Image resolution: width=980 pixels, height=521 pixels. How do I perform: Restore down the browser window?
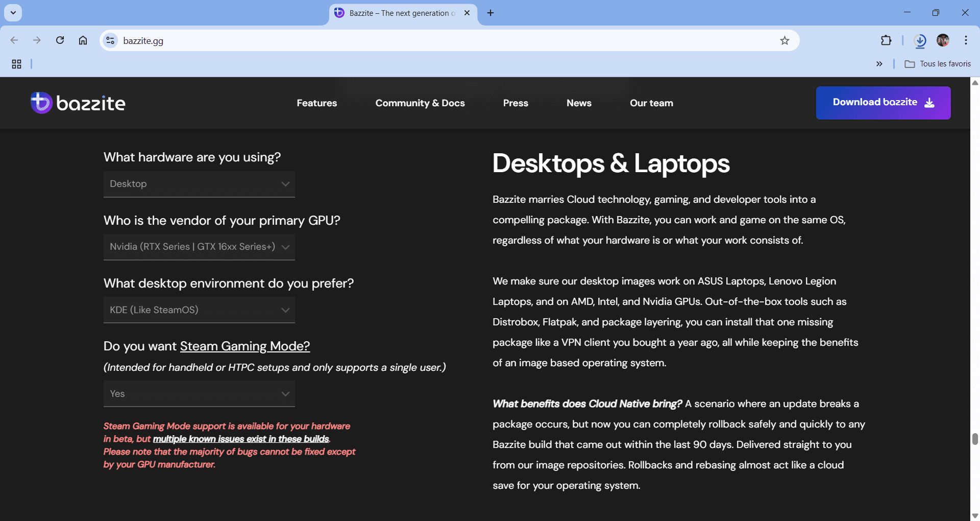coord(936,13)
